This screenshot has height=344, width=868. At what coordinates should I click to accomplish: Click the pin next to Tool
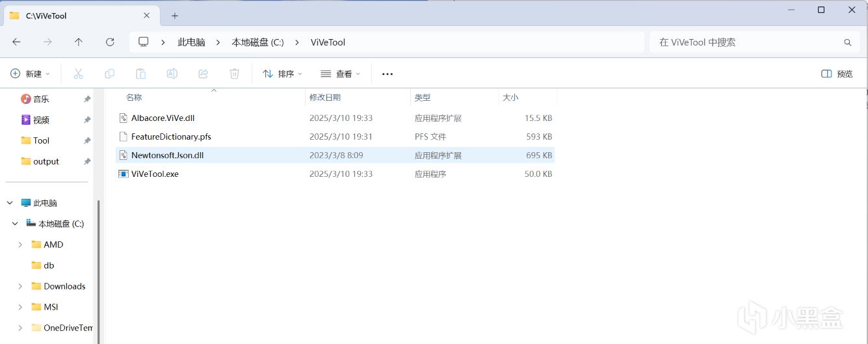87,140
